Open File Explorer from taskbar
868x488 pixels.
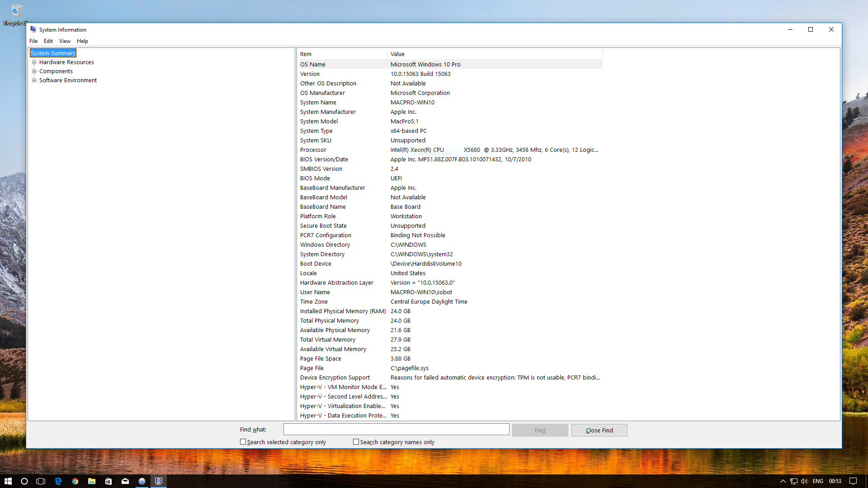[92, 481]
